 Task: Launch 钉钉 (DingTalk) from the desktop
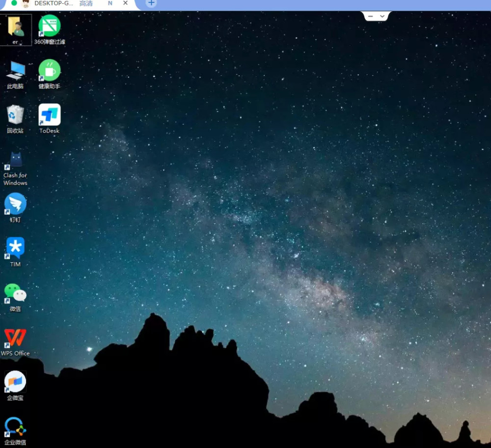(15, 204)
